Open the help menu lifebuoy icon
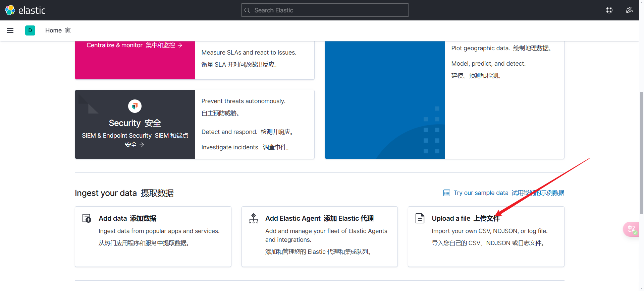This screenshot has width=644, height=291. tap(609, 10)
